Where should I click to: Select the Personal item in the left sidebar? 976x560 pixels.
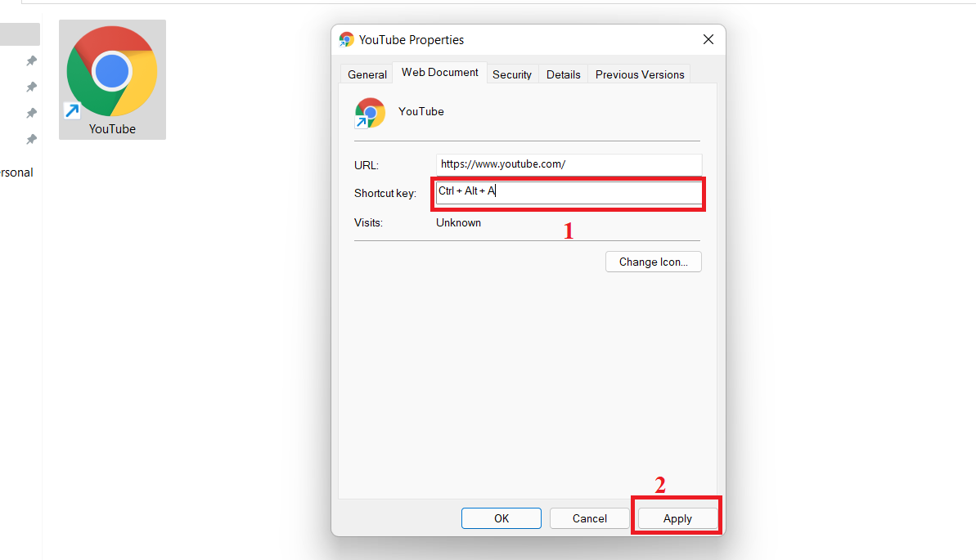coord(16,172)
